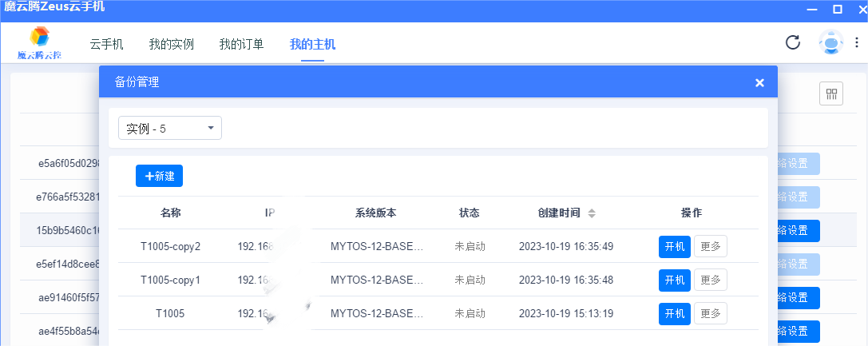Viewport: 868px width, 346px height.
Task: Click the app logo in header
Action: coord(40,42)
